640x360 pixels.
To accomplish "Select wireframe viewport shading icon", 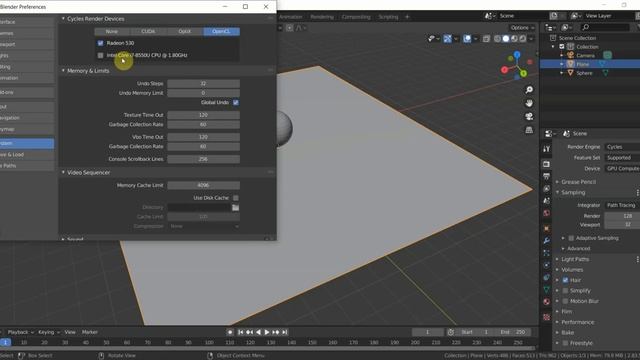I will [497, 39].
